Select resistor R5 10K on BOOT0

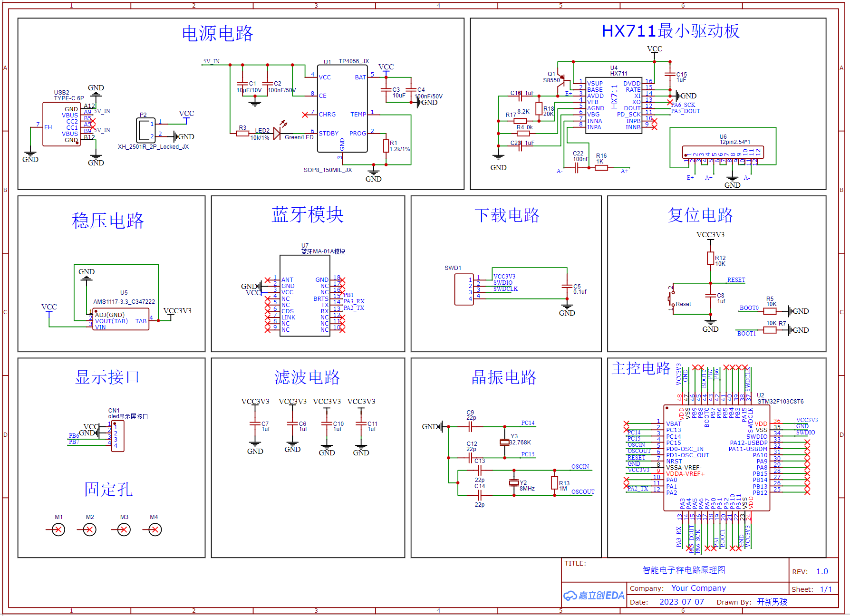[x=770, y=311]
